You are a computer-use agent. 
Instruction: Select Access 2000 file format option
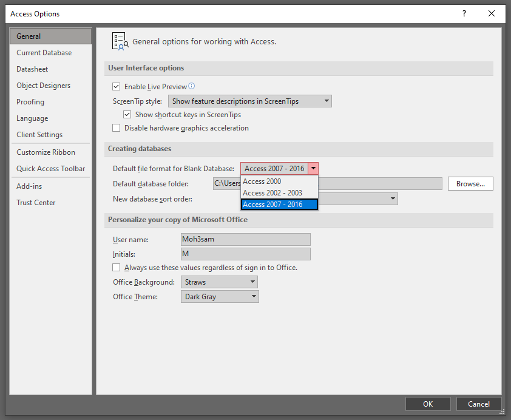[x=279, y=181]
